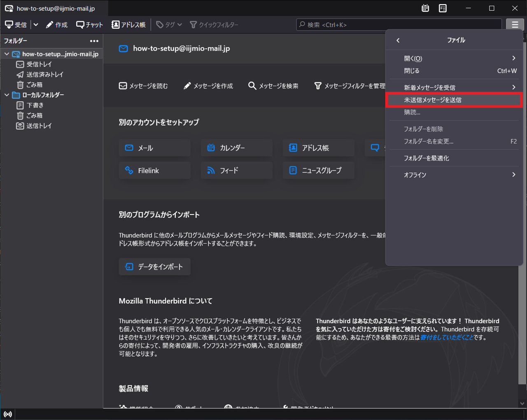Click メッセージを読む in account hub

(x=143, y=86)
